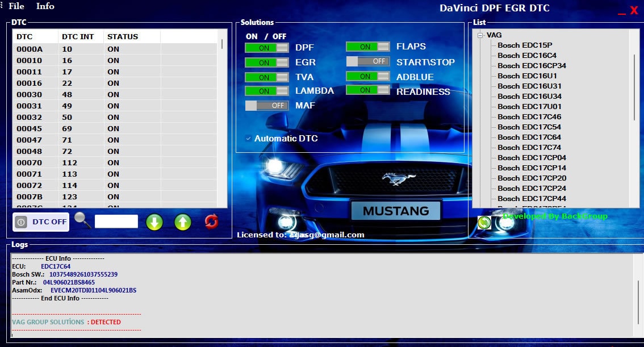Open the Info menu
Screen dimensions: 644x347
tap(45, 6)
